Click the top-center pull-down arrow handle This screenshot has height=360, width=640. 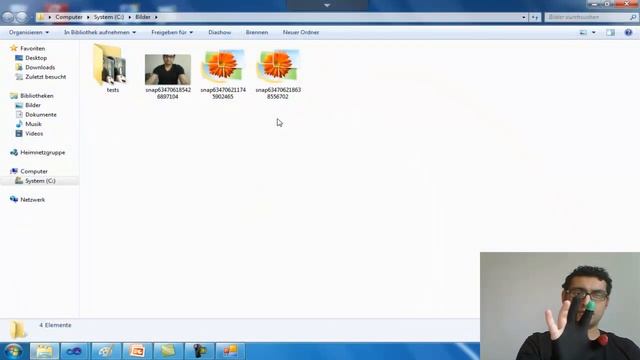tap(327, 5)
